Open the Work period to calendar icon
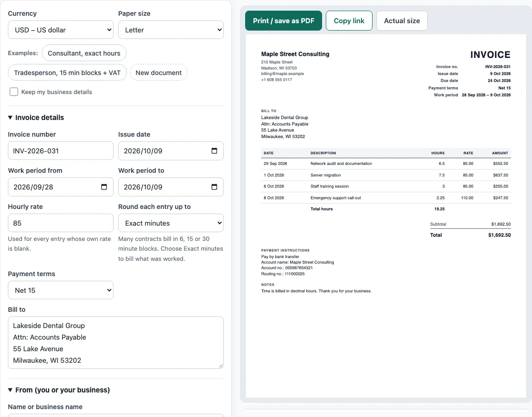The image size is (532, 417). click(214, 187)
